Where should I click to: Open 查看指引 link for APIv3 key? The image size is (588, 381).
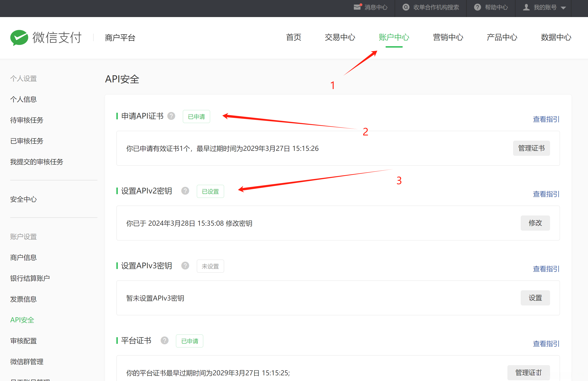[546, 269]
